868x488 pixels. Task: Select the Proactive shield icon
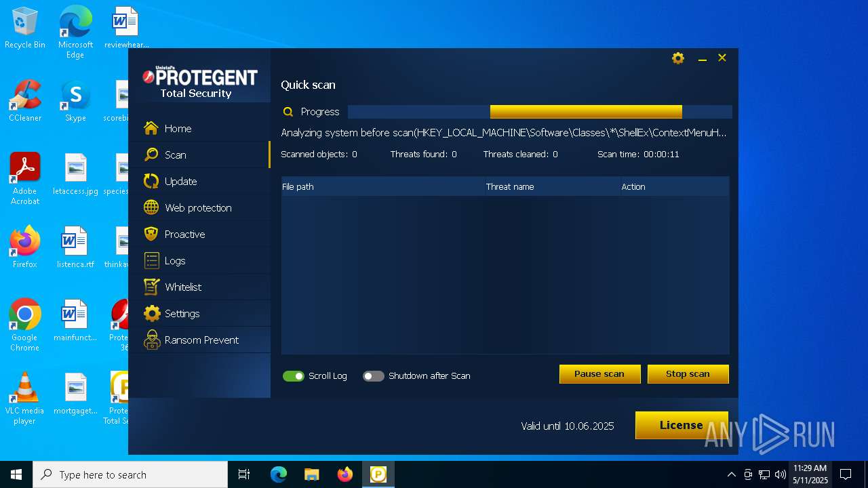[x=151, y=234]
